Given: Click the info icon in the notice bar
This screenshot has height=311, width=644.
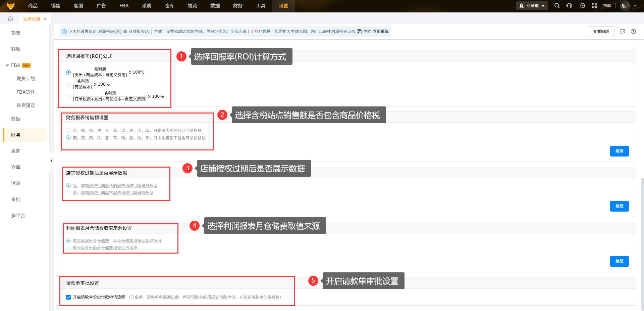Looking at the screenshot, I should 64,32.
